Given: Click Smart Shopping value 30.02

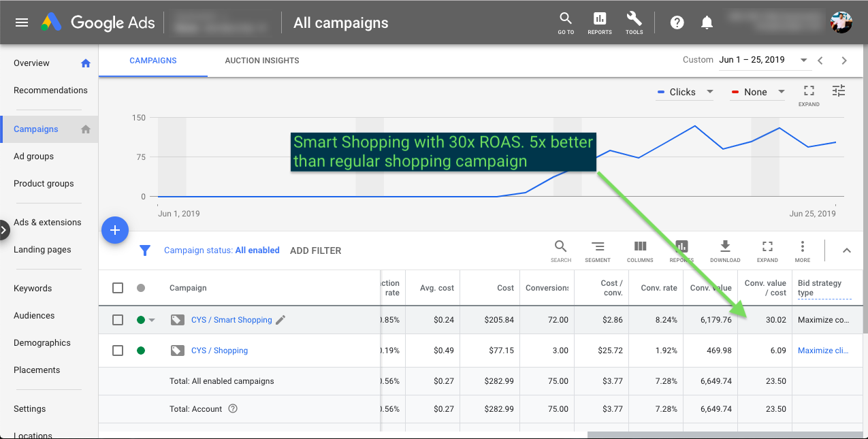Looking at the screenshot, I should (775, 320).
